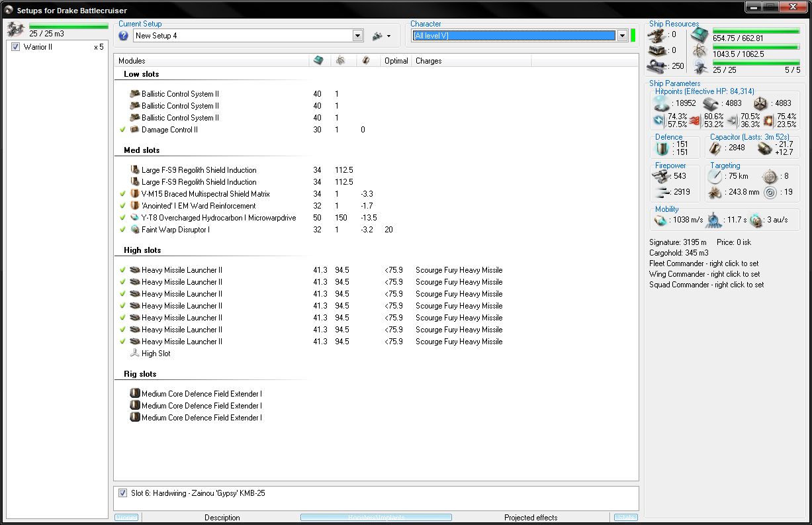This screenshot has width=812, height=525.
Task: Uncheck the Slot 6 Hardwiring implant checkbox
Action: (122, 493)
